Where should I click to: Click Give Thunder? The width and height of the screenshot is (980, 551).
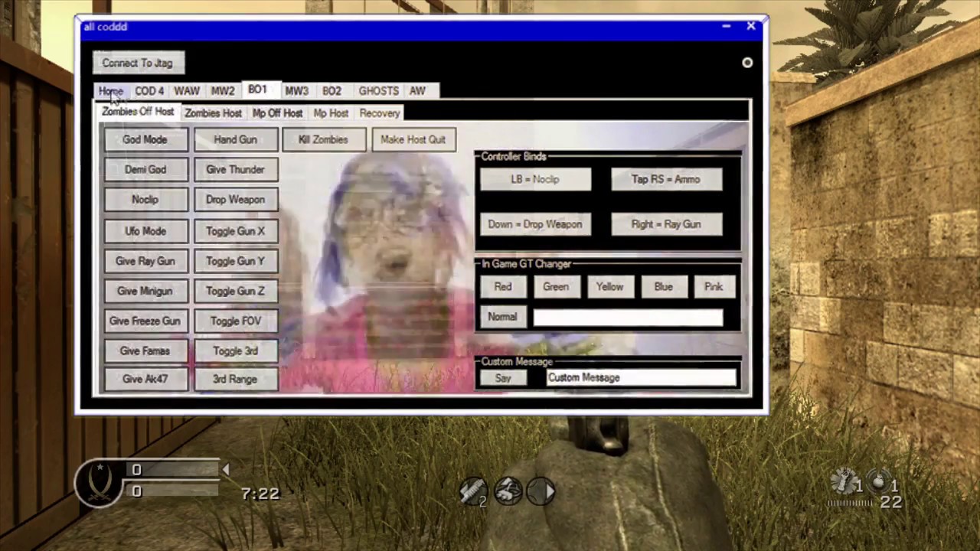pos(236,169)
